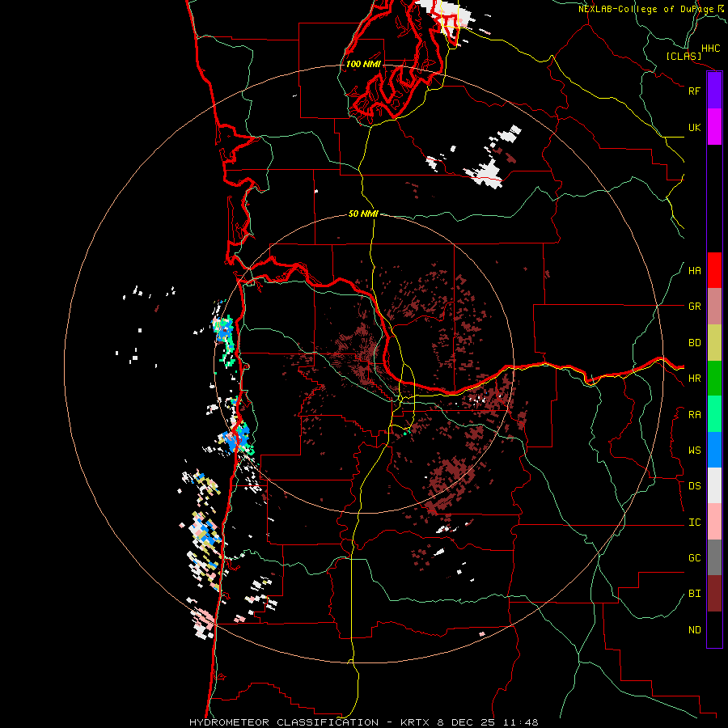
Task: Click the WS blue legend swatch
Action: (x=714, y=450)
